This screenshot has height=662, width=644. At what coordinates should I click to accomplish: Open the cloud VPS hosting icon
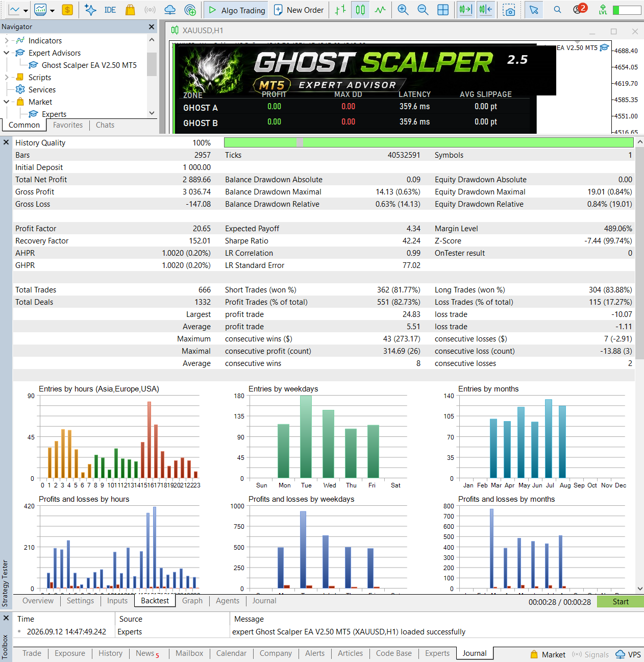(x=170, y=10)
